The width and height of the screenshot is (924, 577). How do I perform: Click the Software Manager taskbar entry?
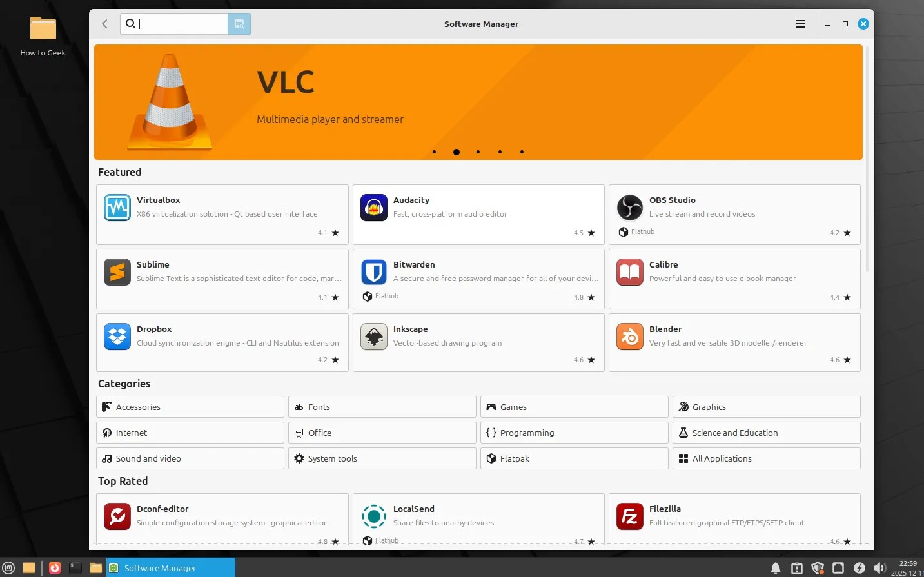(x=171, y=568)
